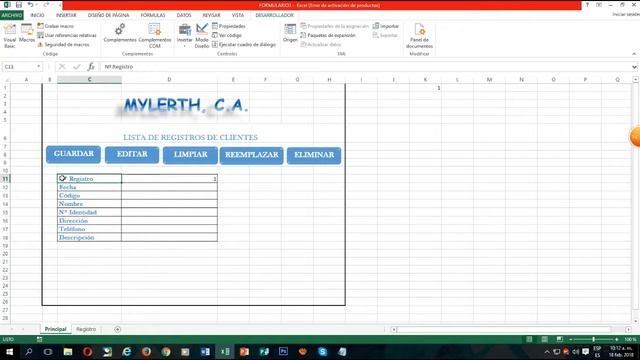Select the Descripción label cell
This screenshot has height=360, width=640.
tap(89, 237)
